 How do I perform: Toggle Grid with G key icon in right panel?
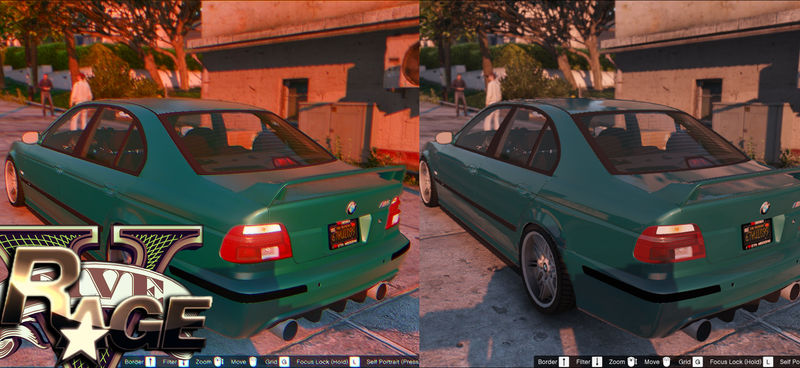tap(697, 362)
